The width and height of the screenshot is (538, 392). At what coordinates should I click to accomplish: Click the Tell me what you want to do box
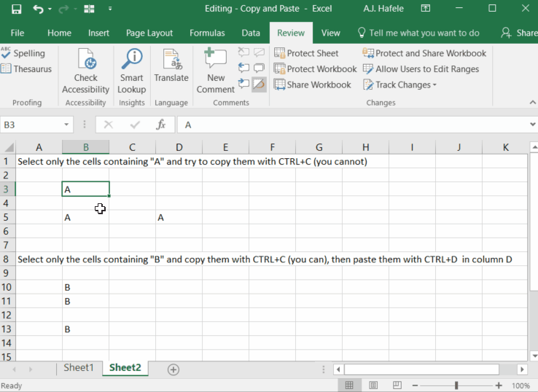point(418,33)
